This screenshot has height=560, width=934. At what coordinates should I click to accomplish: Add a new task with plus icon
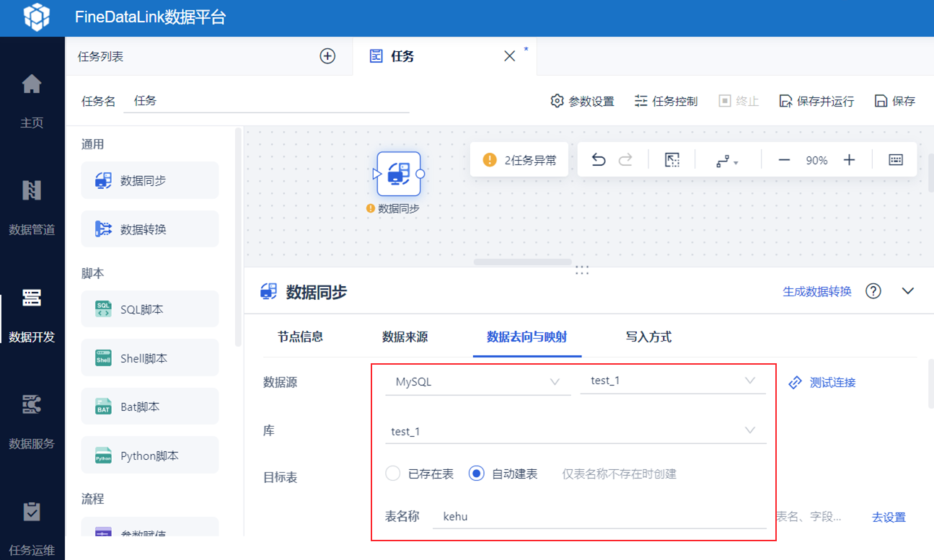click(x=327, y=56)
